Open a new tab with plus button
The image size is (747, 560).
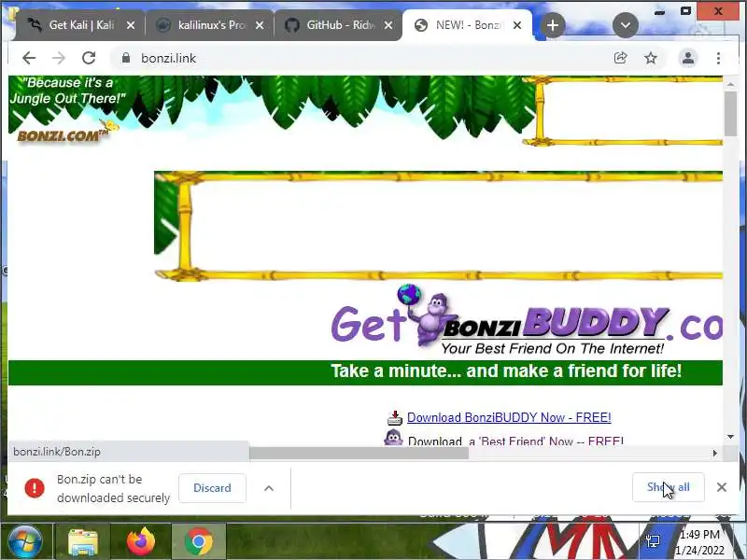(x=553, y=25)
